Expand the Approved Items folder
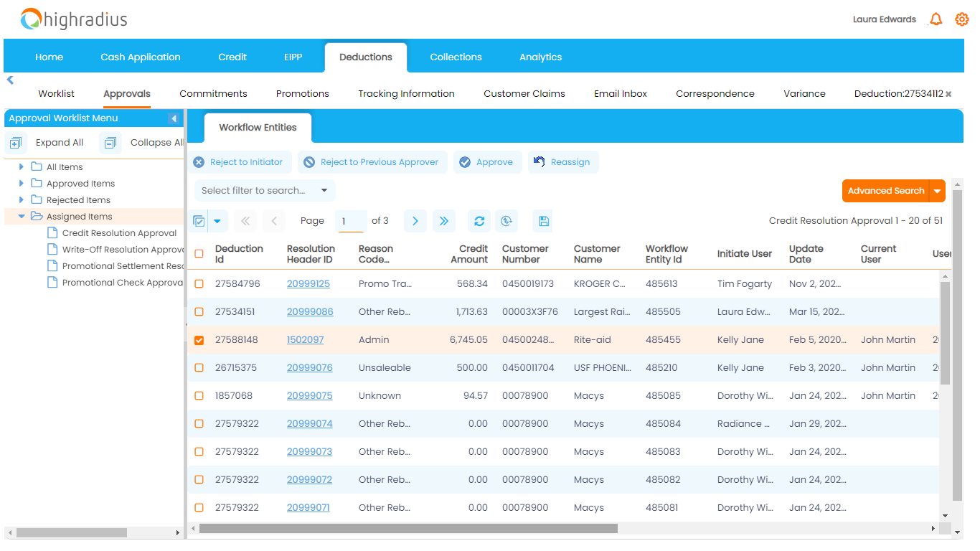 click(x=22, y=184)
